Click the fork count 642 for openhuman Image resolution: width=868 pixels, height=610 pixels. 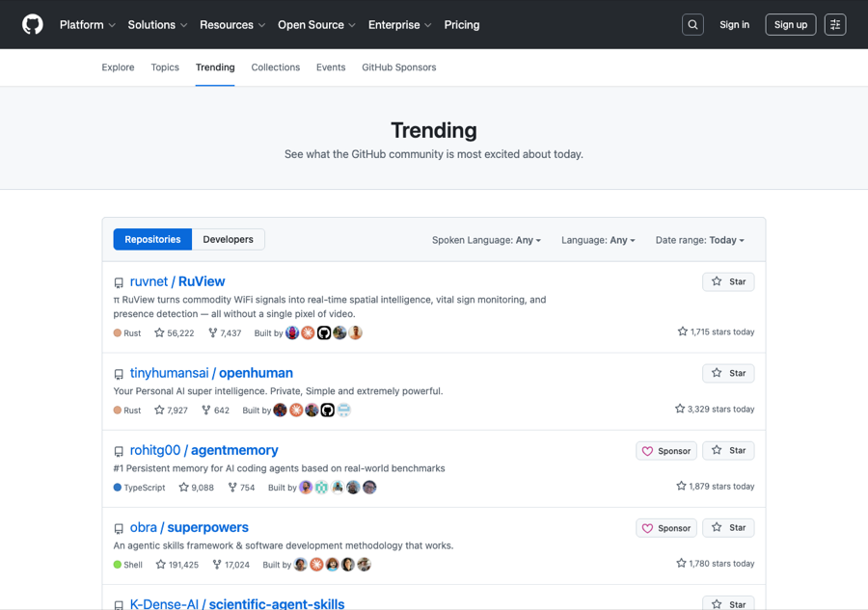(x=215, y=411)
